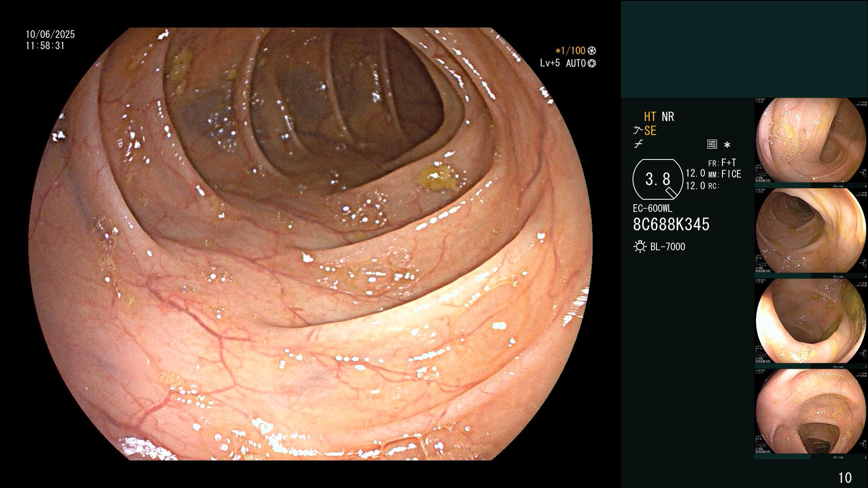
Task: Click the FR: F+T setting
Action: [x=722, y=163]
